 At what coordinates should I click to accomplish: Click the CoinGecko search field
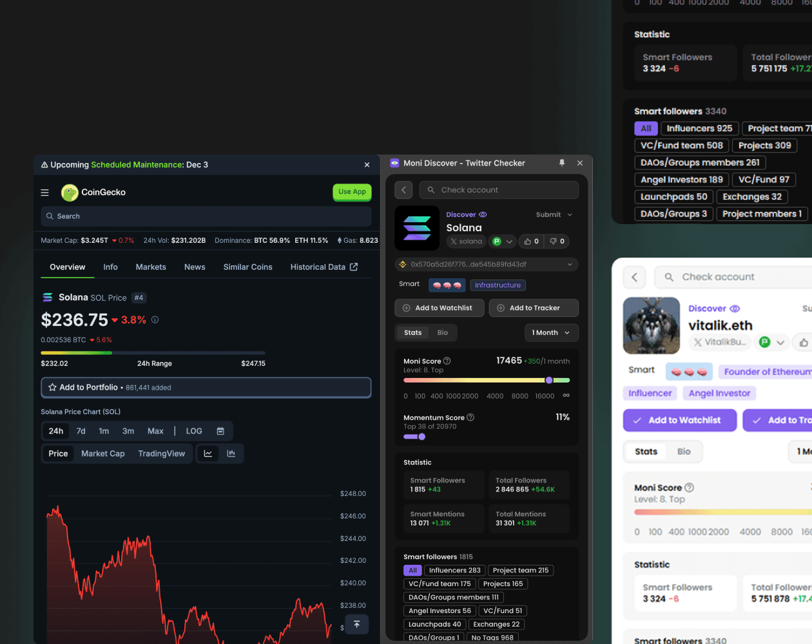(x=206, y=216)
